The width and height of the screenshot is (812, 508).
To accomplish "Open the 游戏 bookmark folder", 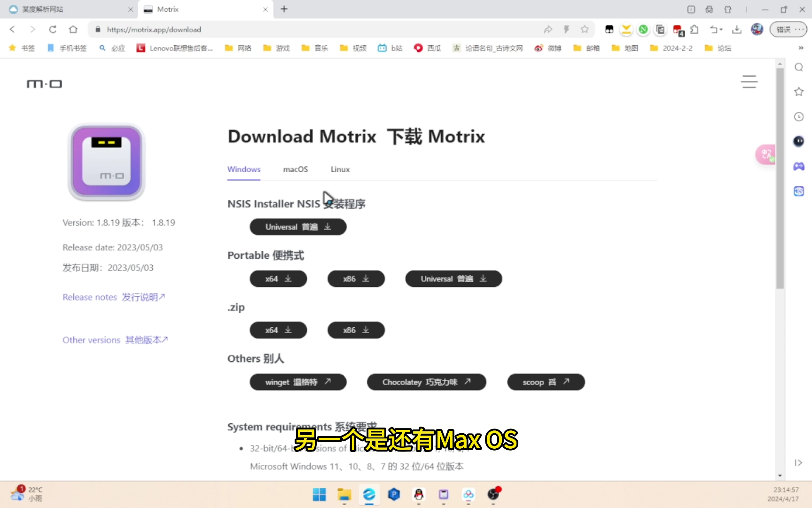I will coord(276,48).
